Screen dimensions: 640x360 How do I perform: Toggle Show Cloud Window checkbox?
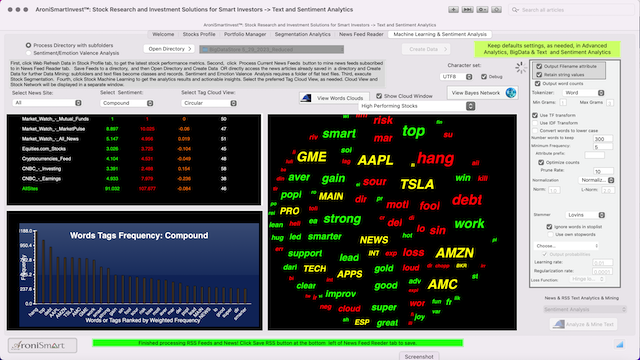pyautogui.click(x=379, y=96)
